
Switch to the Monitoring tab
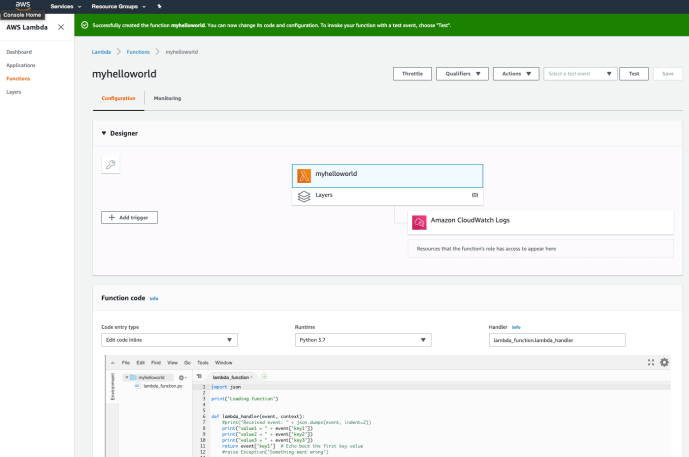(x=167, y=98)
